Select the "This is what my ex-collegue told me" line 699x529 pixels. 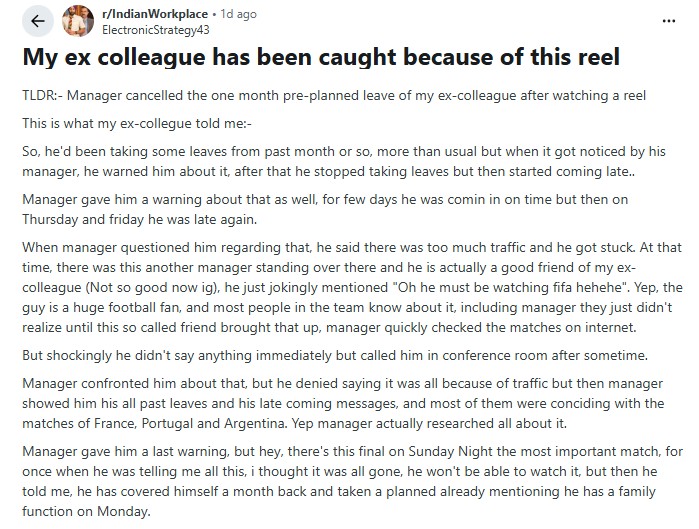tap(137, 123)
